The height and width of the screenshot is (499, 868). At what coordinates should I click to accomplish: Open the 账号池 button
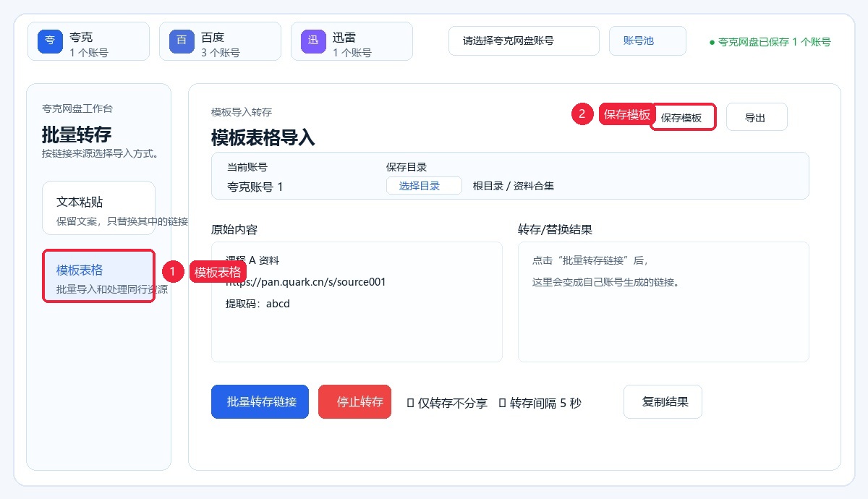click(x=647, y=41)
